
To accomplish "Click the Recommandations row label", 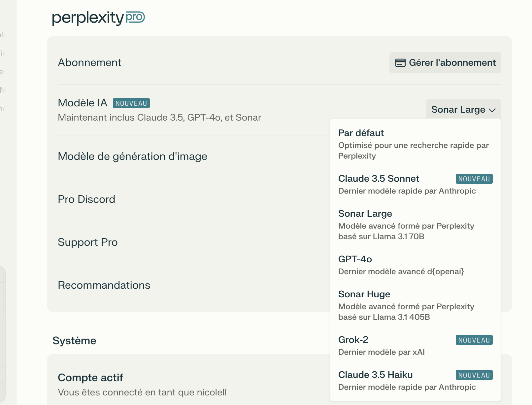I will (104, 285).
